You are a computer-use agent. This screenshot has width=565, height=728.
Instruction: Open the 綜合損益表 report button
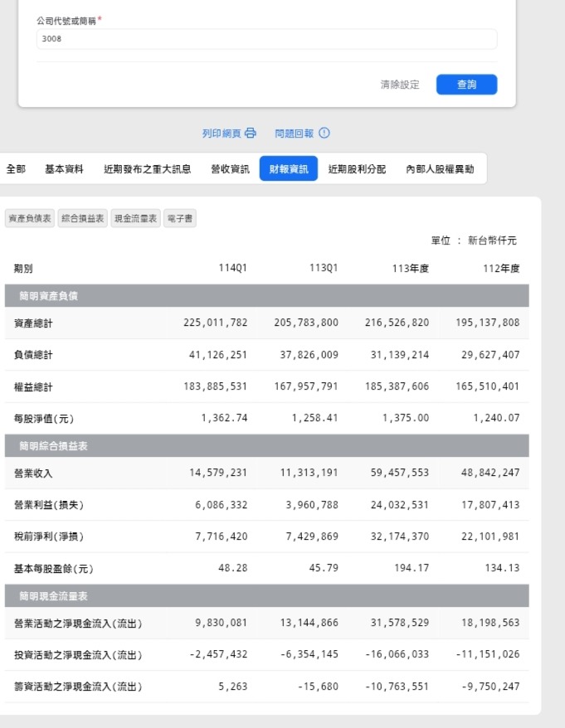(x=83, y=219)
